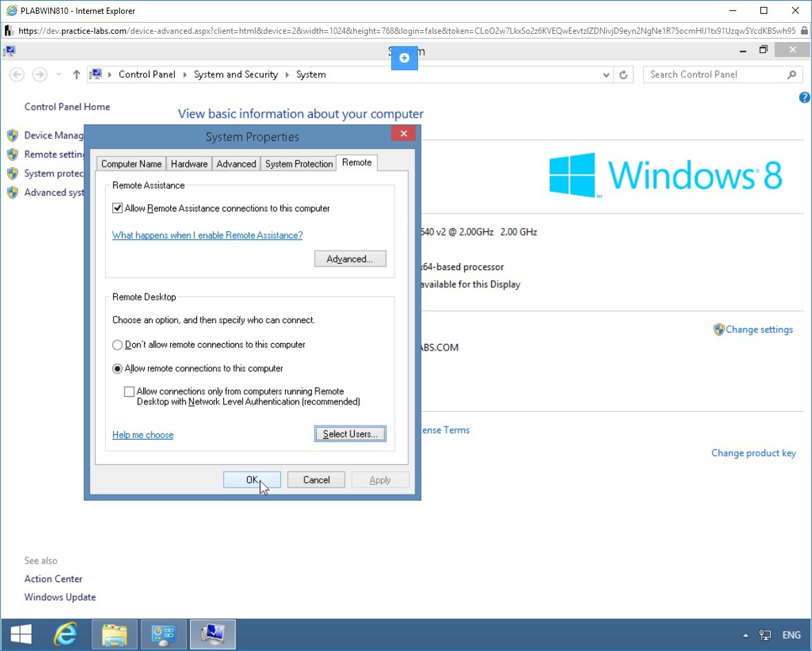Switch to the Computer Name tab
Image resolution: width=812 pixels, height=651 pixels.
point(132,164)
